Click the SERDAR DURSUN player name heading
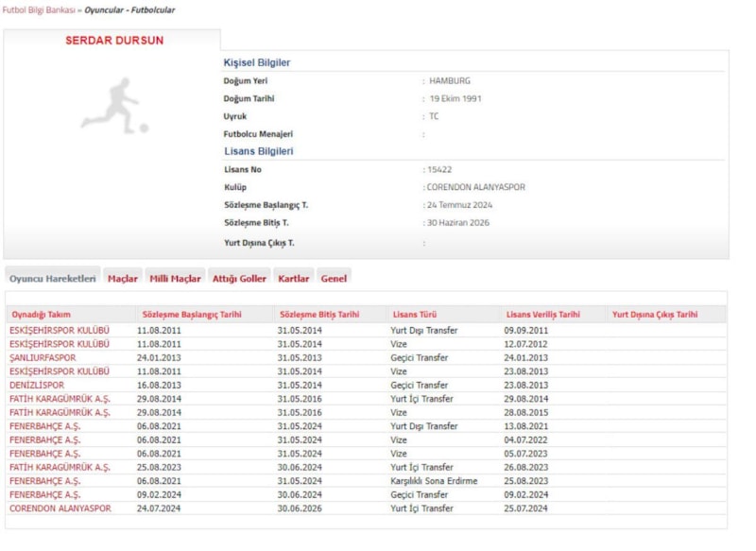This screenshot has height=551, width=756. coord(114,41)
